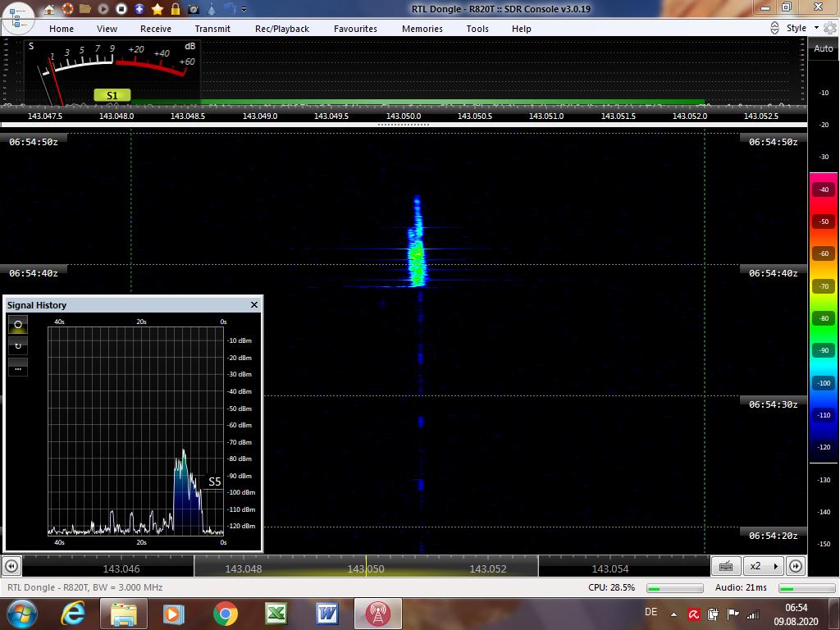Click the blue plus add icon

coord(139,9)
